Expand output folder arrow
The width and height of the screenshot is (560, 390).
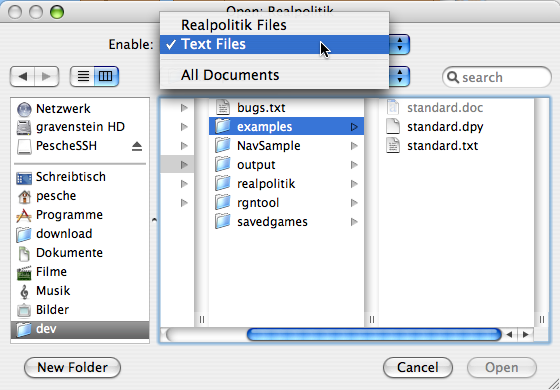click(354, 165)
